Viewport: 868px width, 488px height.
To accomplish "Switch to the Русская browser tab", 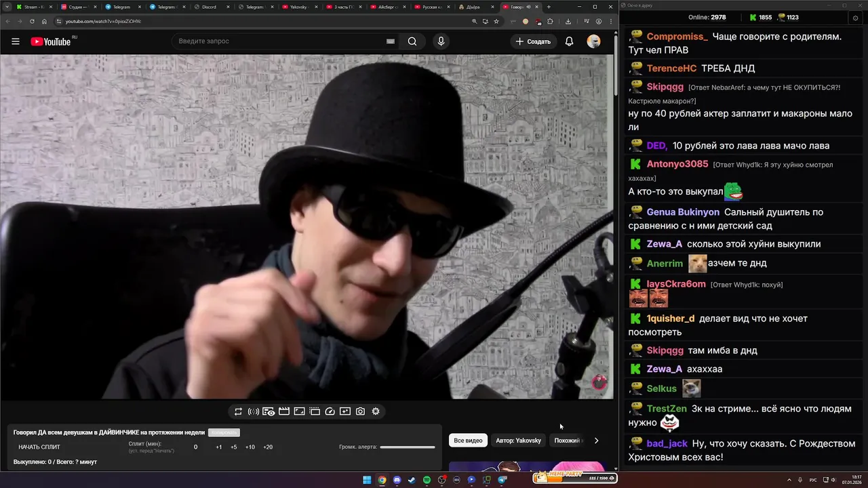I will [x=431, y=7].
